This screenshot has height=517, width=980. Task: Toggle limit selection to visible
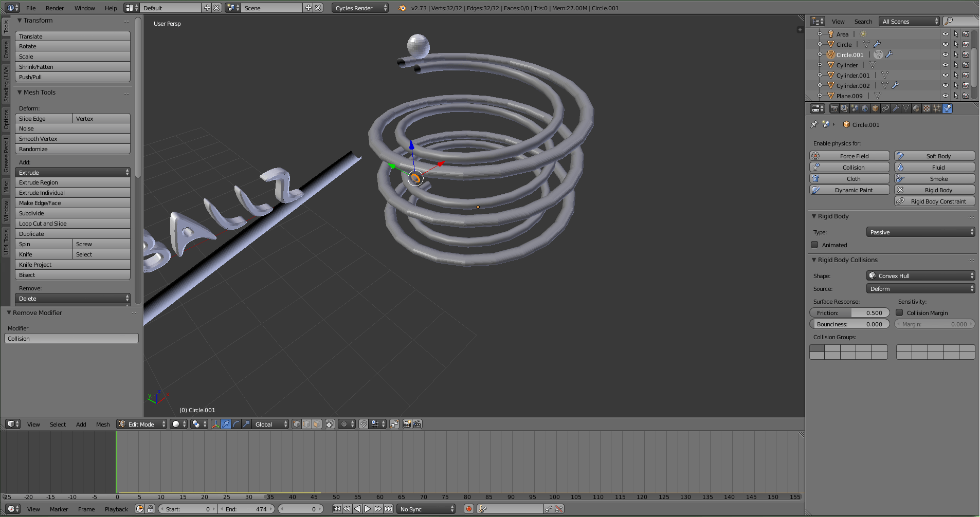(330, 424)
